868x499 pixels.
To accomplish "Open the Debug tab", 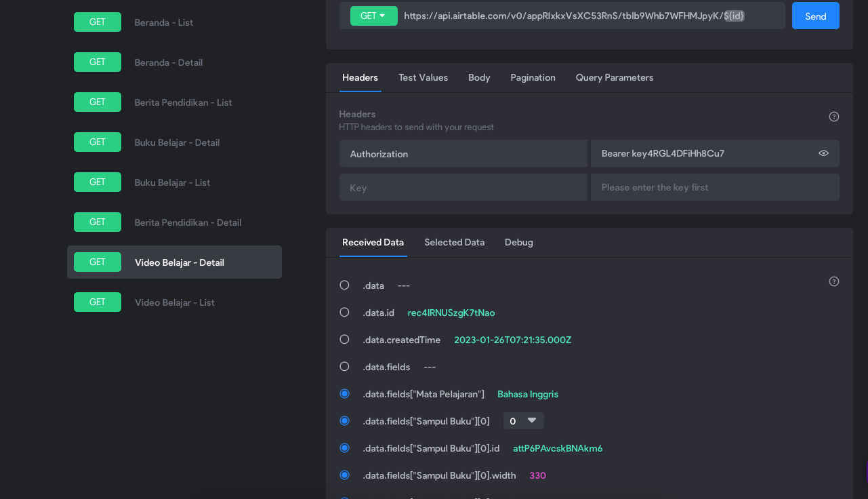I will [519, 242].
